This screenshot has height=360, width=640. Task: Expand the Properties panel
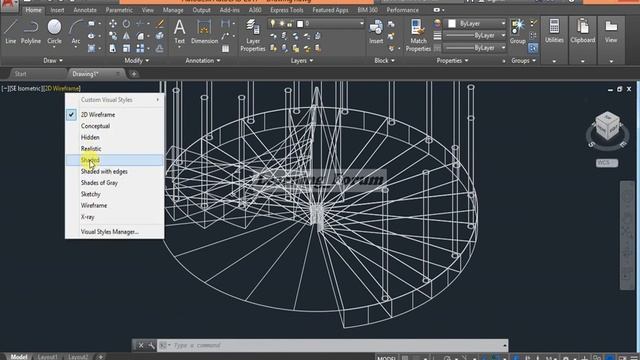tap(452, 60)
